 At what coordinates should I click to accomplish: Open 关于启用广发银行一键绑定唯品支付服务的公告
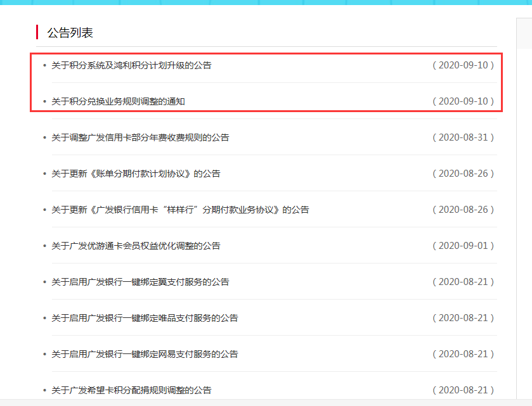tap(145, 318)
